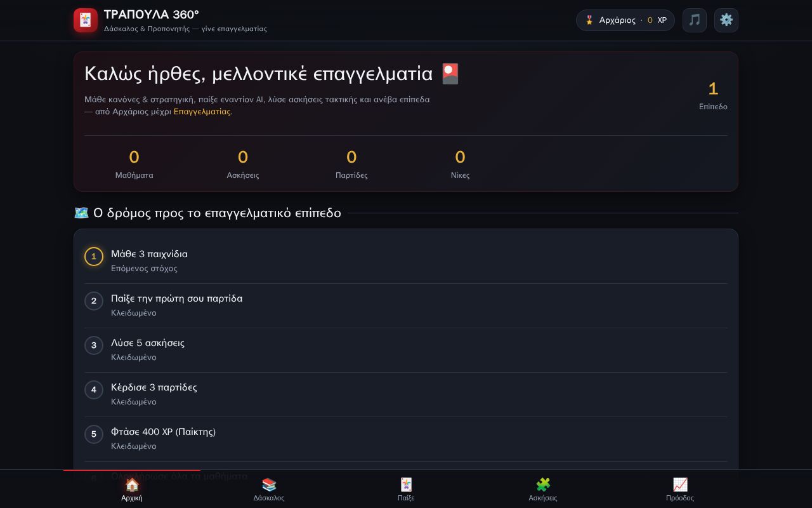The image size is (812, 508).
Task: Select the Νίκες stat counter
Action: tap(461, 164)
